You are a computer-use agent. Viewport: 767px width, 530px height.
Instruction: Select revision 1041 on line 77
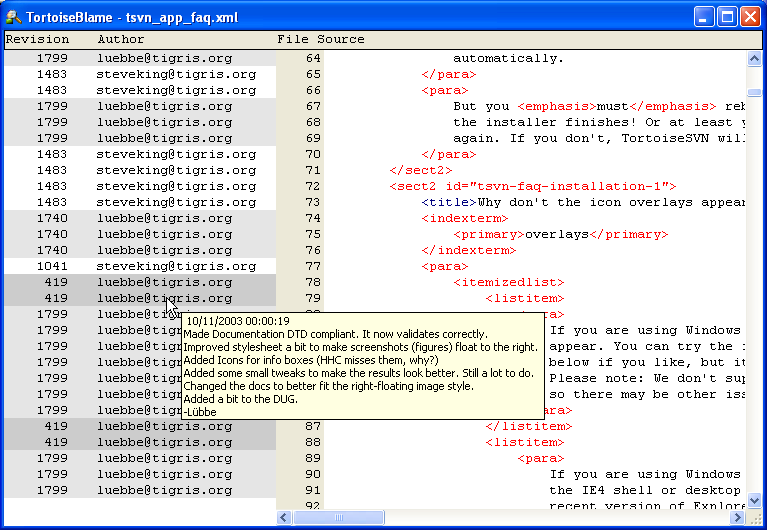pos(52,266)
